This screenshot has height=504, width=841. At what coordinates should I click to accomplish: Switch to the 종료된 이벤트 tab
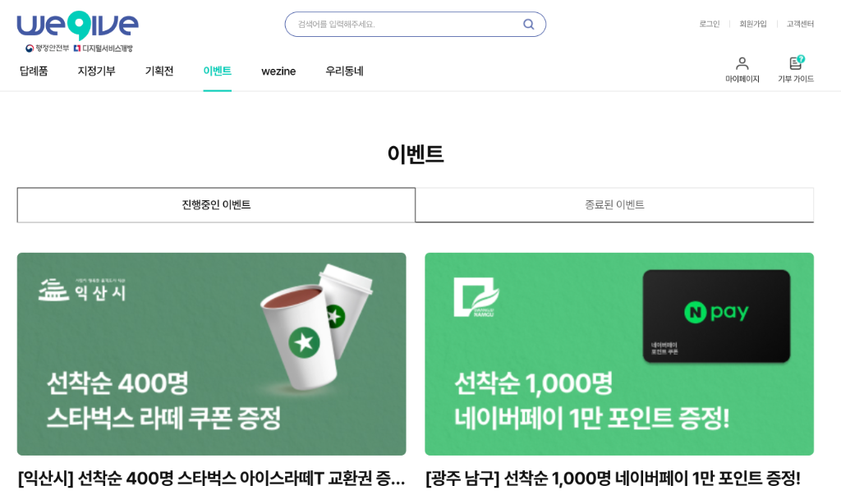[614, 205]
